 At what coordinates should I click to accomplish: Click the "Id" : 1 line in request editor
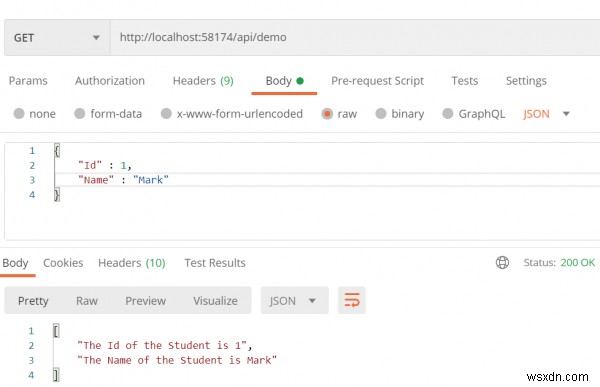point(105,165)
